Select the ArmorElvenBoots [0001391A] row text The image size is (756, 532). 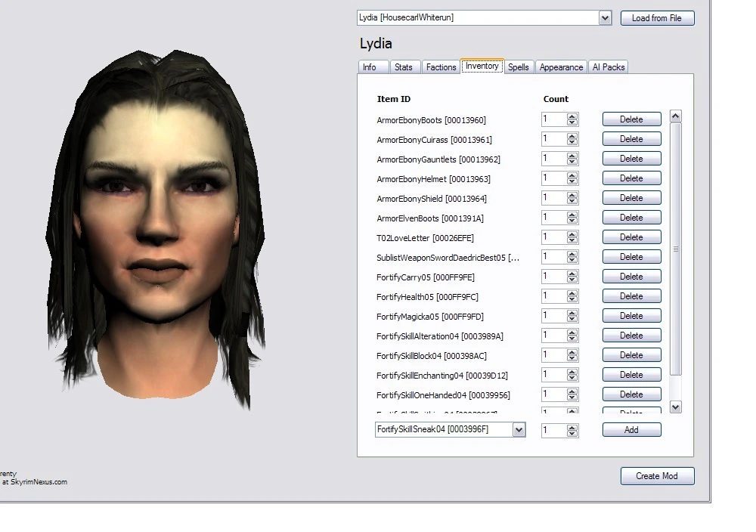(x=430, y=218)
